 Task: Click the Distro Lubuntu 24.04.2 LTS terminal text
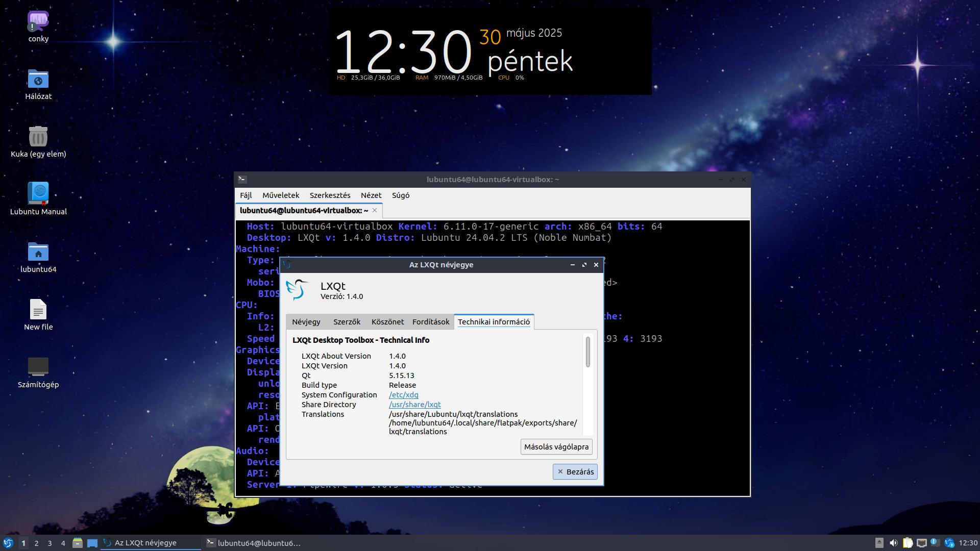click(494, 238)
